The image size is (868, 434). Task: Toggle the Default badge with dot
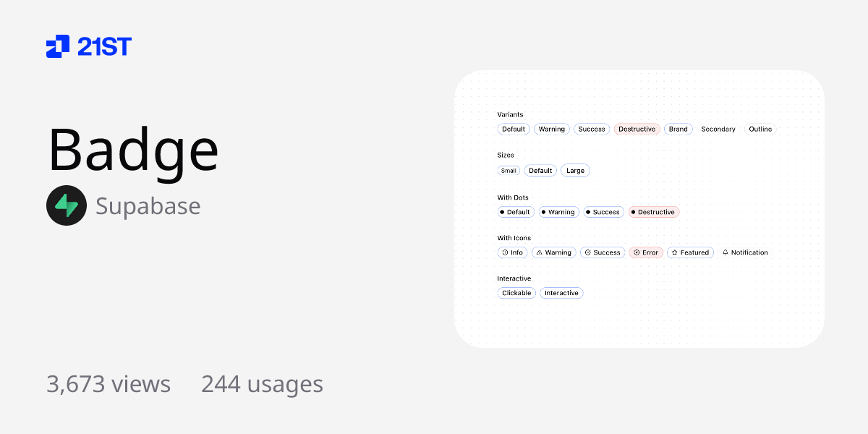[515, 212]
